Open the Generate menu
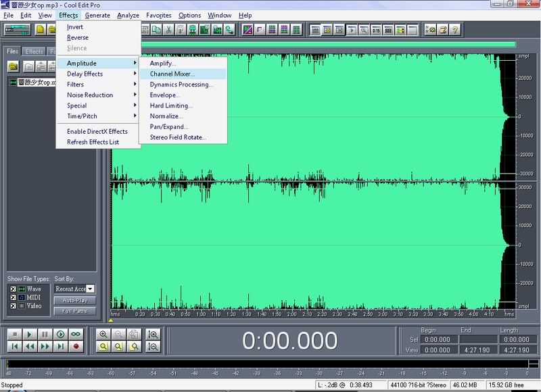This screenshot has width=541, height=392. pos(97,15)
